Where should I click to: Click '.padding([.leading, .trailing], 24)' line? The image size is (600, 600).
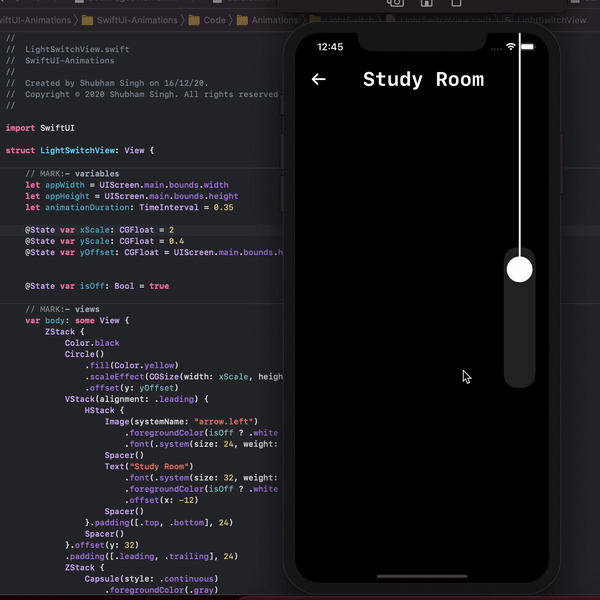coord(152,556)
